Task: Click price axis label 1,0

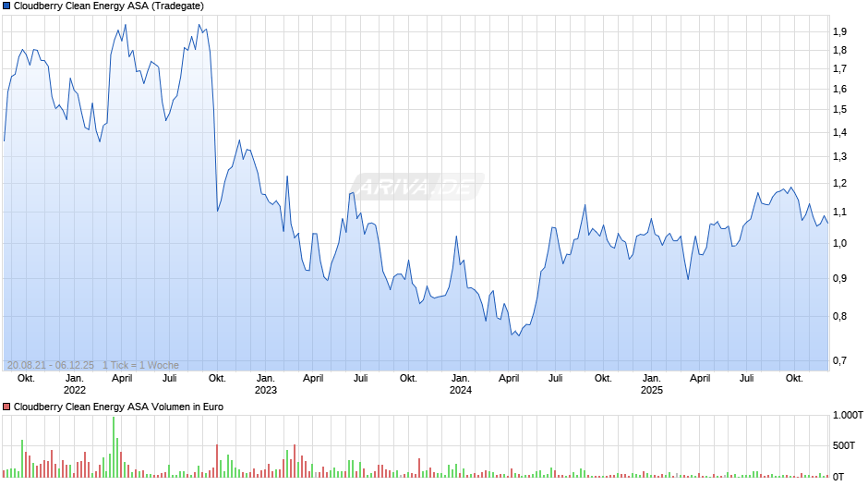Action: pyautogui.click(x=839, y=243)
